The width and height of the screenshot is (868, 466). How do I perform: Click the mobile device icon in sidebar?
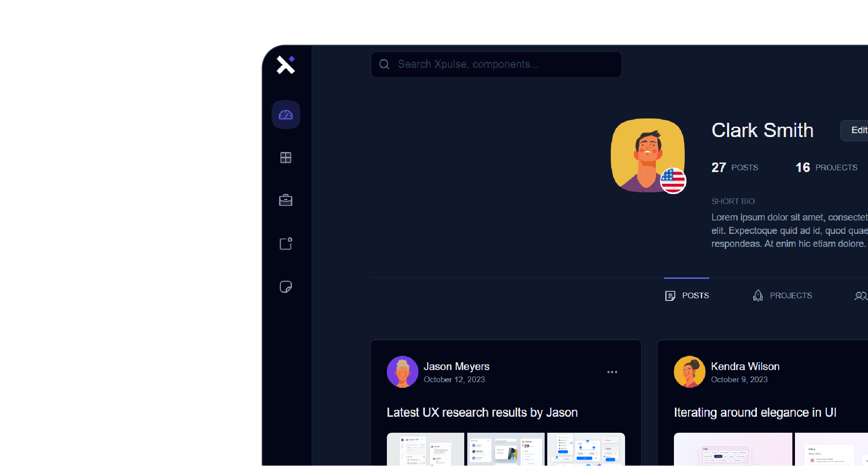(x=285, y=243)
